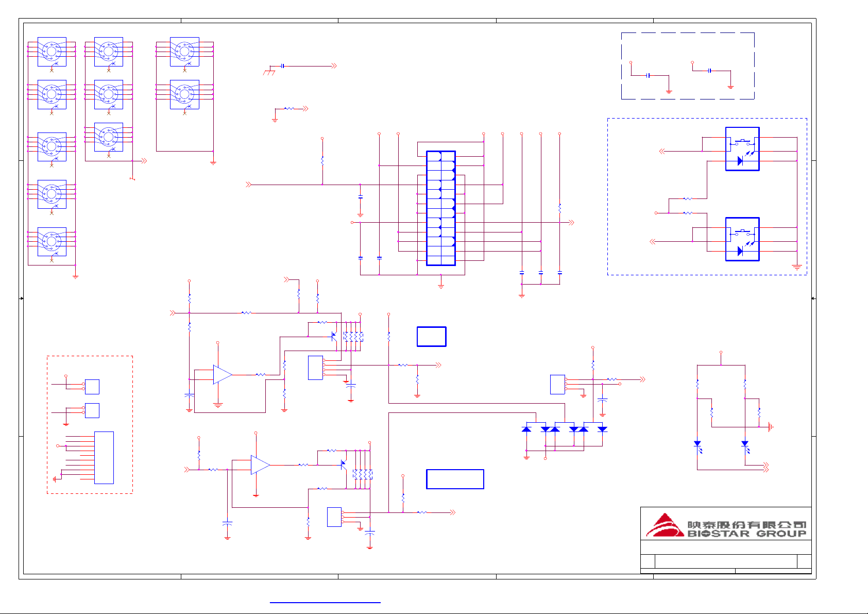The image size is (868, 614).
Task: Click the ground symbol inside the switch dashed box
Action: coord(797,268)
